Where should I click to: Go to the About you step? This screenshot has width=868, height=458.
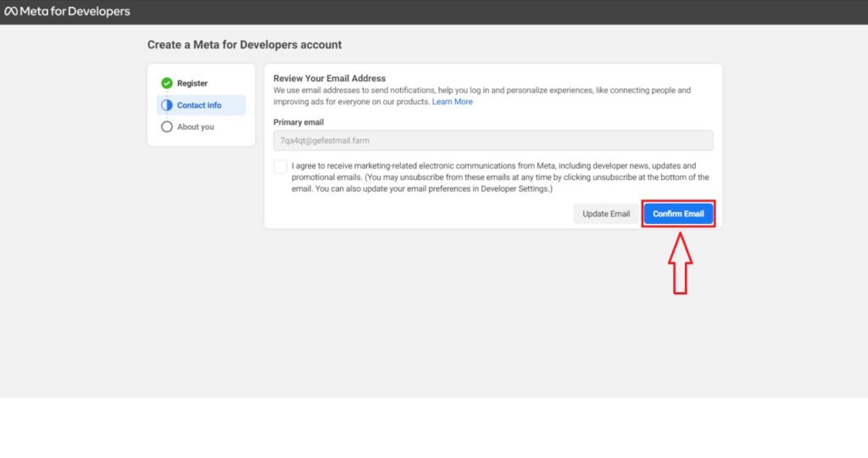click(196, 127)
